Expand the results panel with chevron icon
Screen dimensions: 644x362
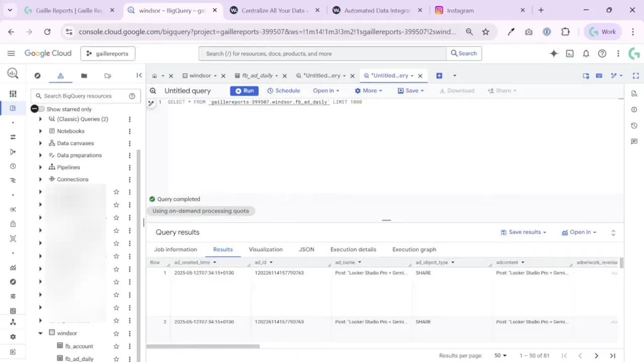point(613,232)
